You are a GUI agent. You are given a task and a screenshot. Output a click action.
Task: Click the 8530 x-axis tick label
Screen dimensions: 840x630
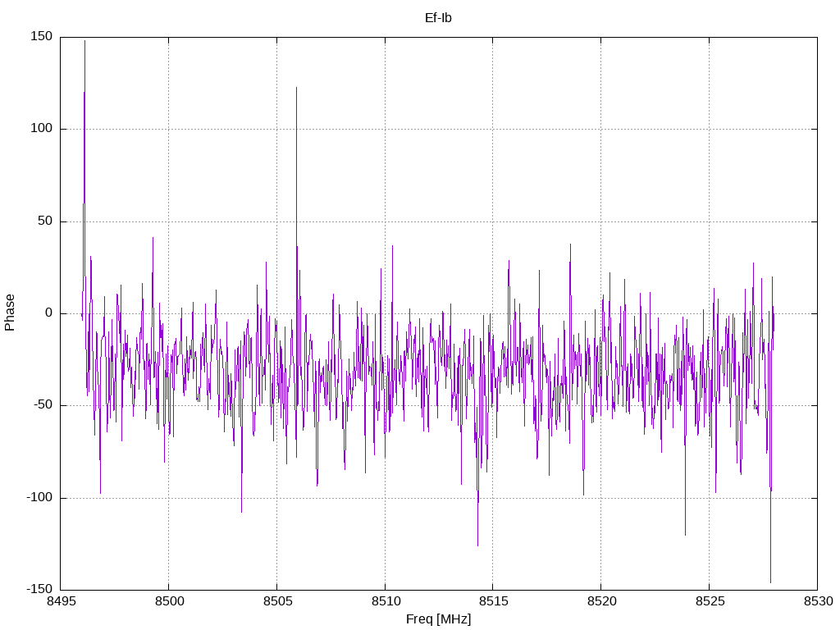818,601
